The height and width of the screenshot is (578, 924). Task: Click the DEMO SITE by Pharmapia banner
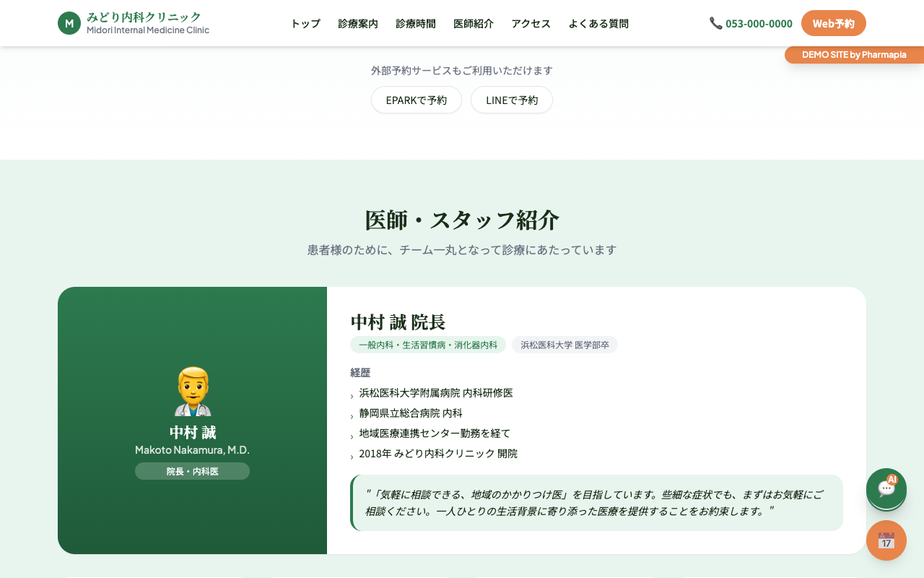(x=854, y=54)
